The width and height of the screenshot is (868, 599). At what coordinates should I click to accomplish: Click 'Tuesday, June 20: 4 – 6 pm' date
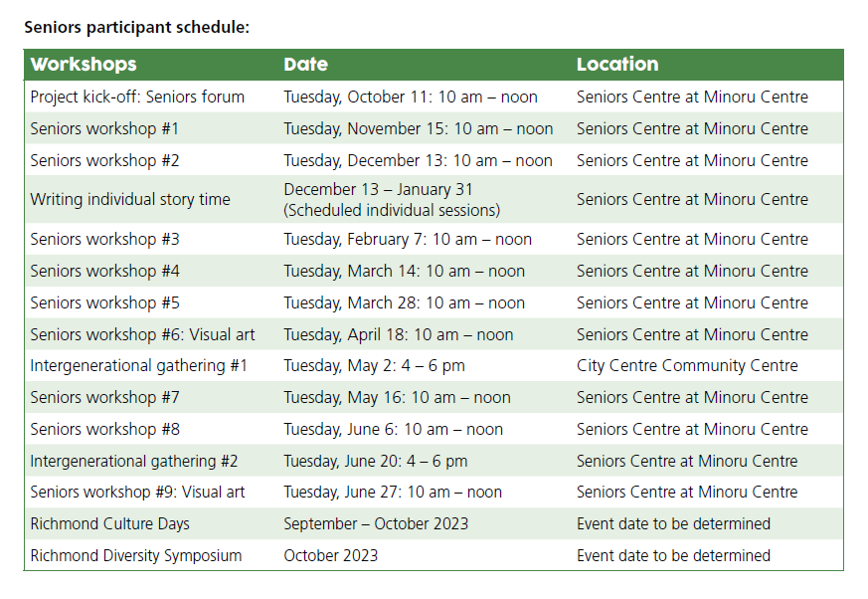(376, 461)
